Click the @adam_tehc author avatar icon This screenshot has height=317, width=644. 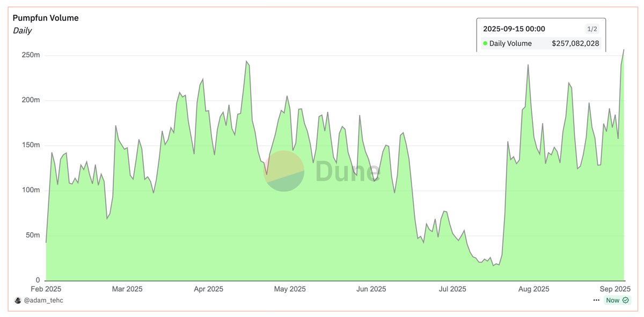(x=17, y=300)
